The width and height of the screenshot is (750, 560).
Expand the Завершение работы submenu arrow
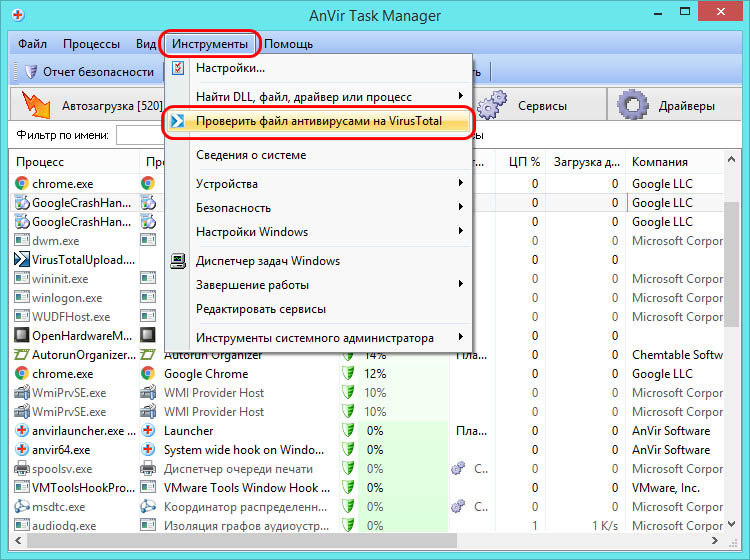tap(461, 284)
